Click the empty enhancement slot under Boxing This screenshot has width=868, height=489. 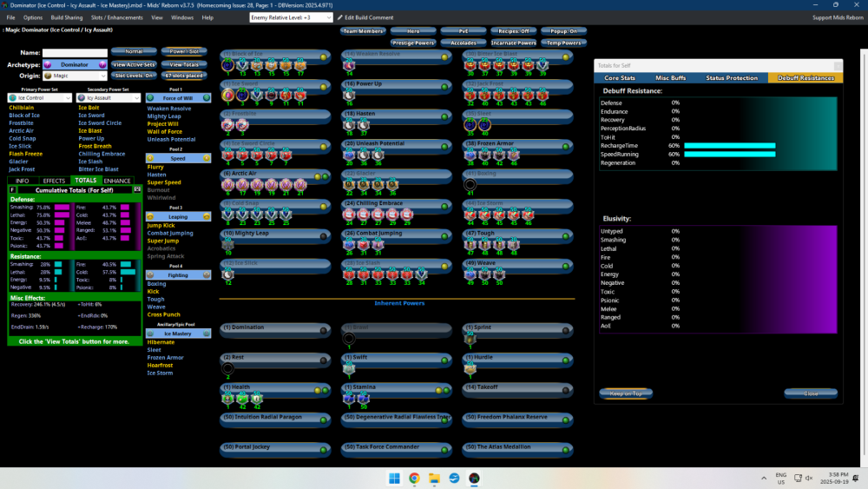click(x=470, y=184)
